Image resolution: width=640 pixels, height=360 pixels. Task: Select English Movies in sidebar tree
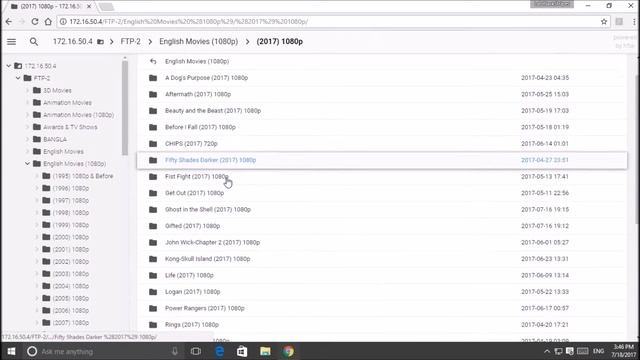[63, 151]
